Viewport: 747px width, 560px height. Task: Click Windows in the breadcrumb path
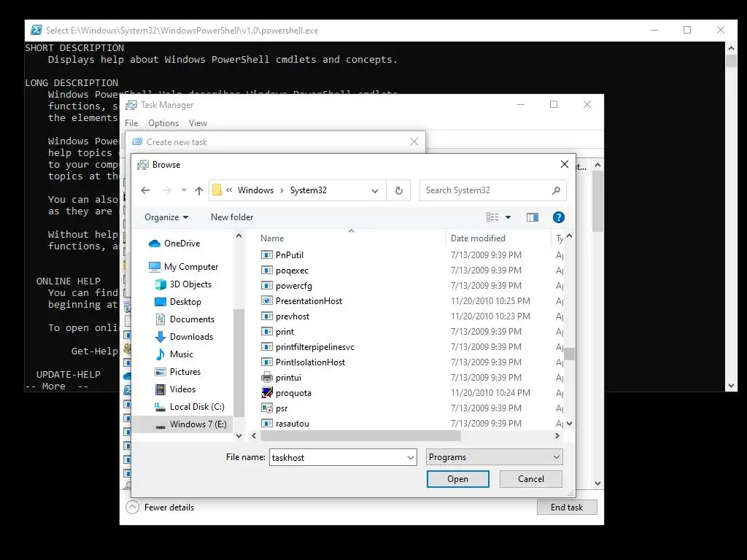tap(255, 190)
